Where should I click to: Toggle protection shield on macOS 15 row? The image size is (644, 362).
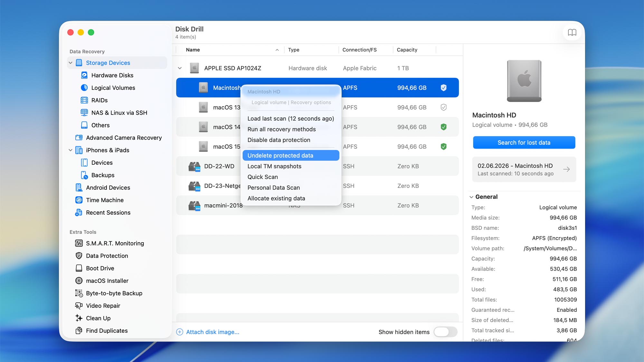tap(443, 147)
